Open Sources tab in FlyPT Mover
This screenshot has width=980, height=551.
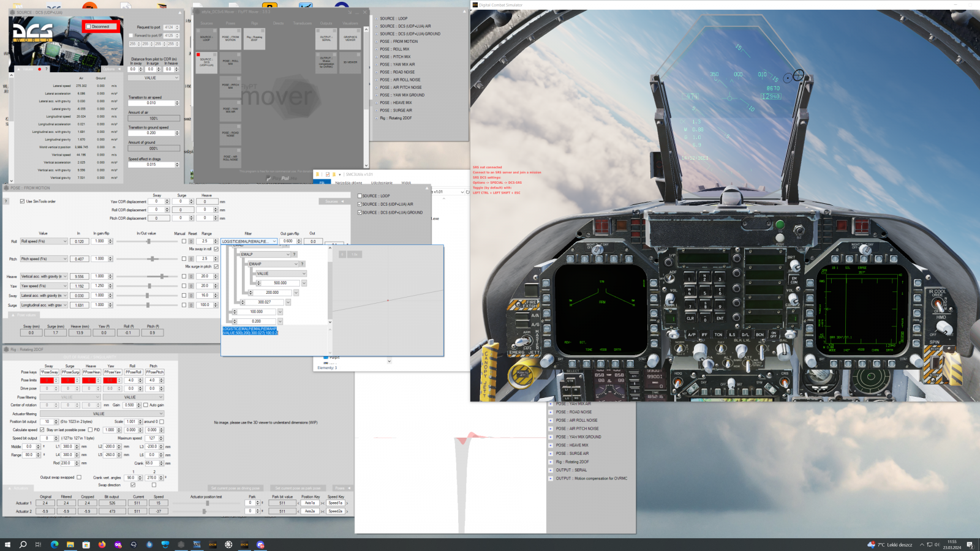(206, 23)
